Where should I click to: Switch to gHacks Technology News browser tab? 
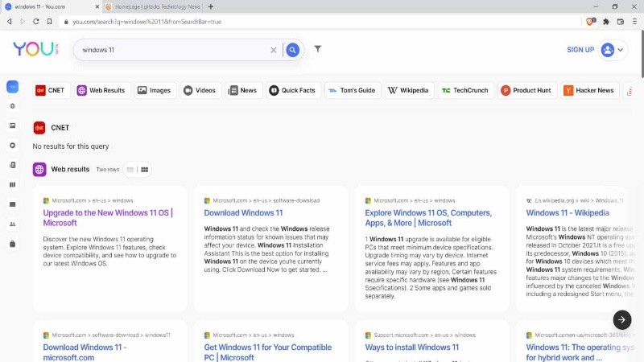(151, 6)
